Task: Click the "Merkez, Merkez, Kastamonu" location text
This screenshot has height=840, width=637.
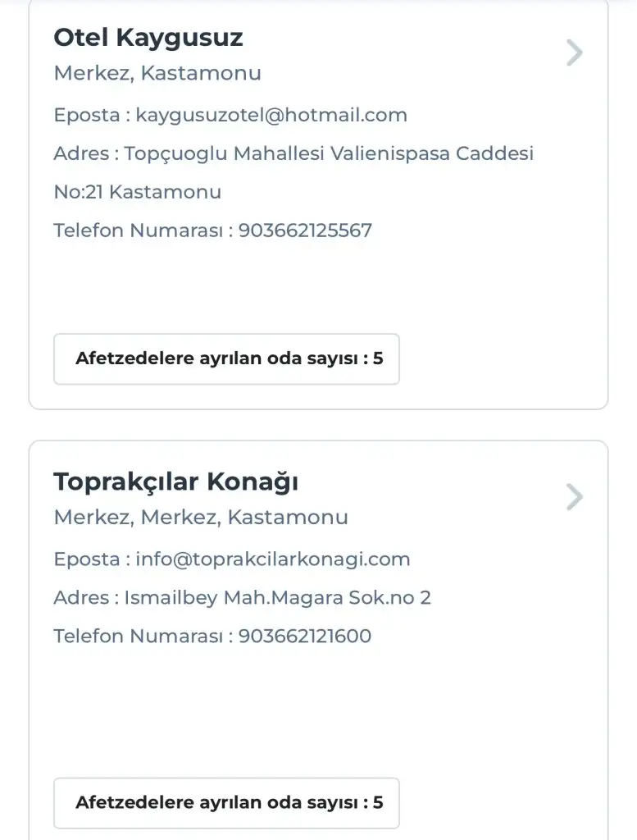Action: (x=201, y=518)
